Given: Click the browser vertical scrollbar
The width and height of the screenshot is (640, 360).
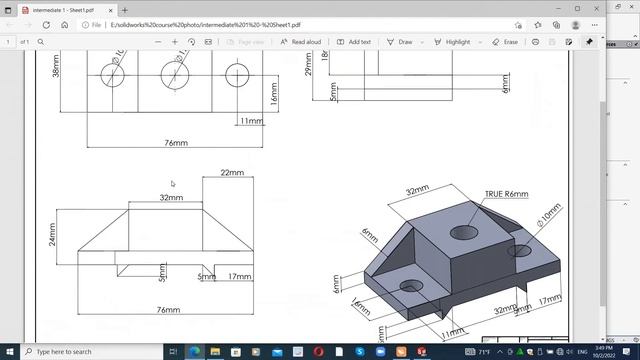Looking at the screenshot, I should [x=603, y=203].
